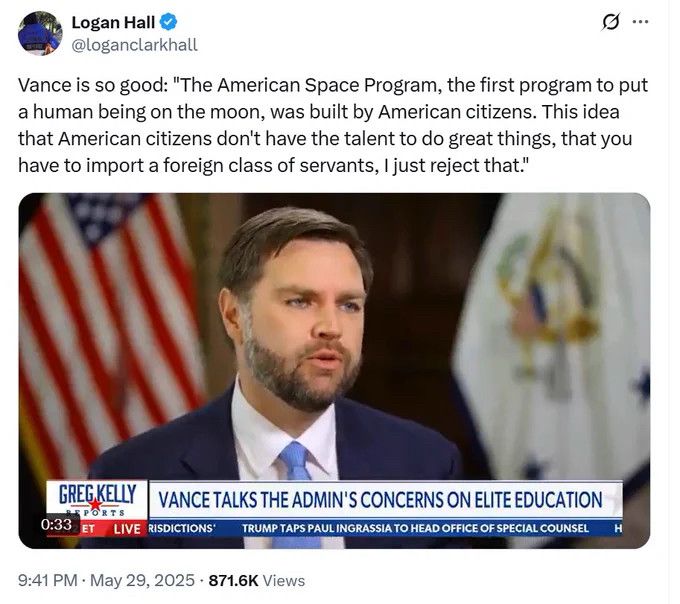The image size is (680, 604).
Task: Click the ET time label in chyron
Action: coord(88,529)
